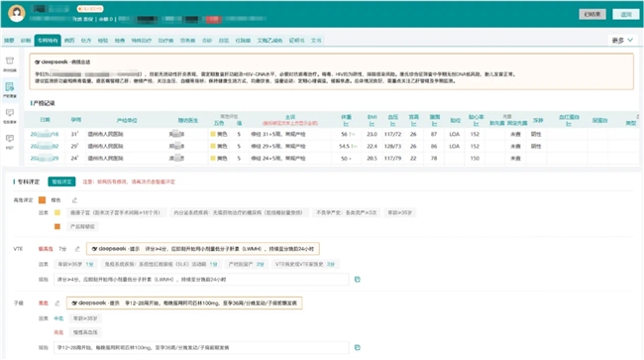Click the grey button in top-right header
This screenshot has height=360, width=644.
pyautogui.click(x=592, y=14)
